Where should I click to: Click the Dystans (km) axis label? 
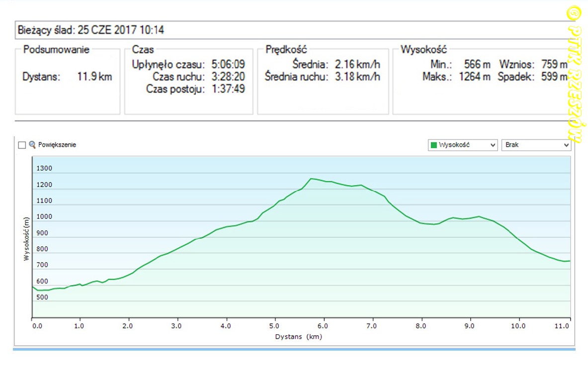pos(298,337)
